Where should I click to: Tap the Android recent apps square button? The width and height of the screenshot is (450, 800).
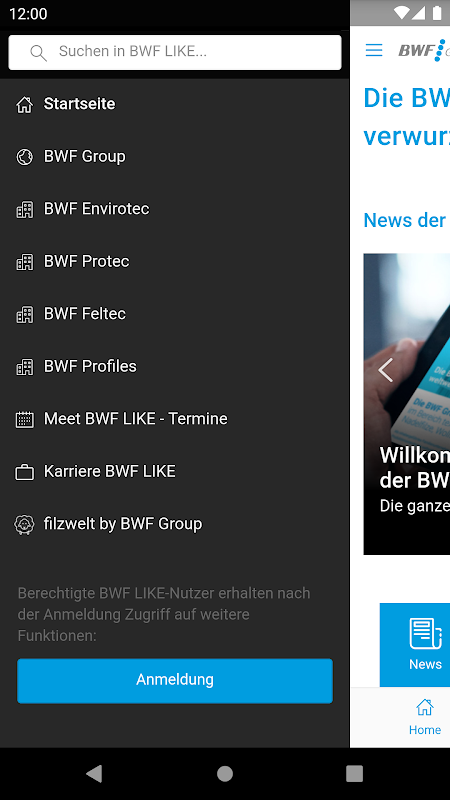(x=354, y=773)
